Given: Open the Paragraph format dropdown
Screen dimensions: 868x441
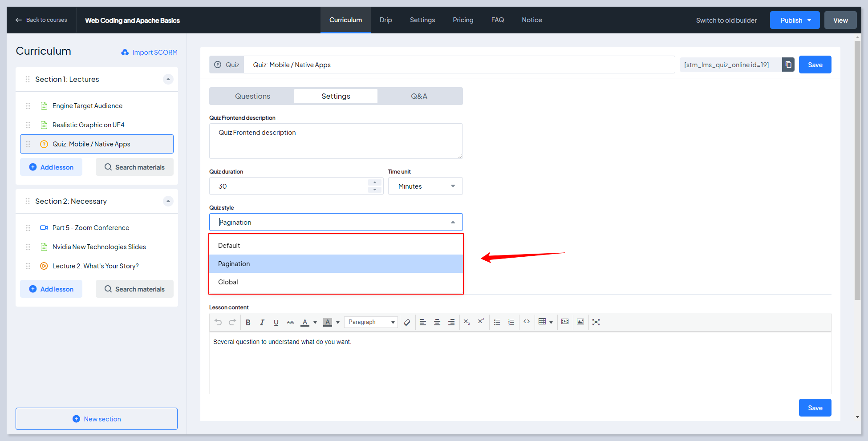Looking at the screenshot, I should point(371,322).
